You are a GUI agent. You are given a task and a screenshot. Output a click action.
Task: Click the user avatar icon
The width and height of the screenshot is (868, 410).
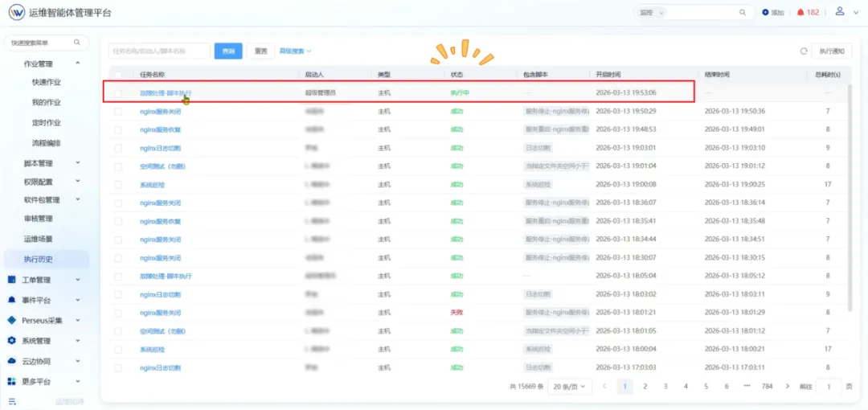[840, 11]
